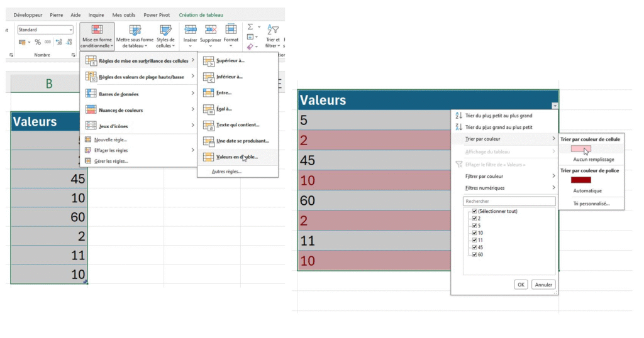Expand Barres de données submenu

click(x=139, y=94)
